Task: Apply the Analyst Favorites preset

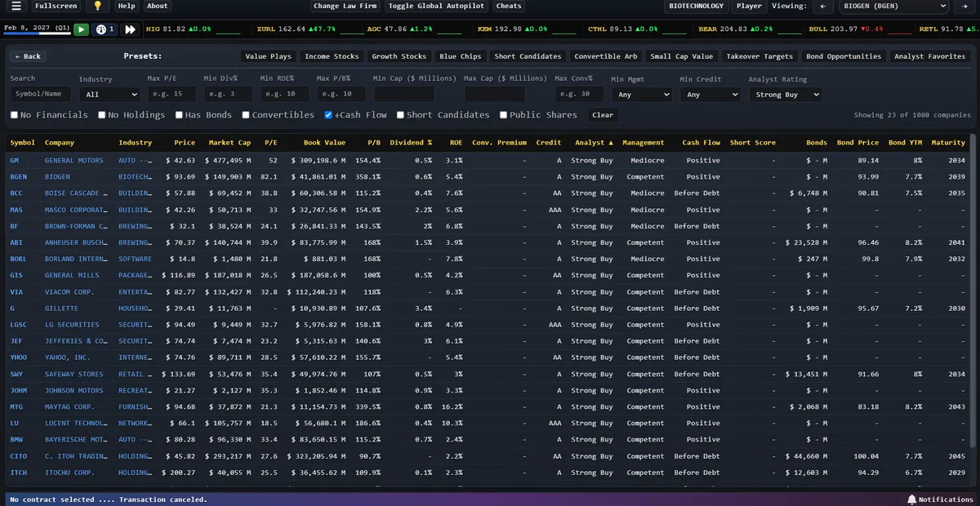Action: pos(929,56)
